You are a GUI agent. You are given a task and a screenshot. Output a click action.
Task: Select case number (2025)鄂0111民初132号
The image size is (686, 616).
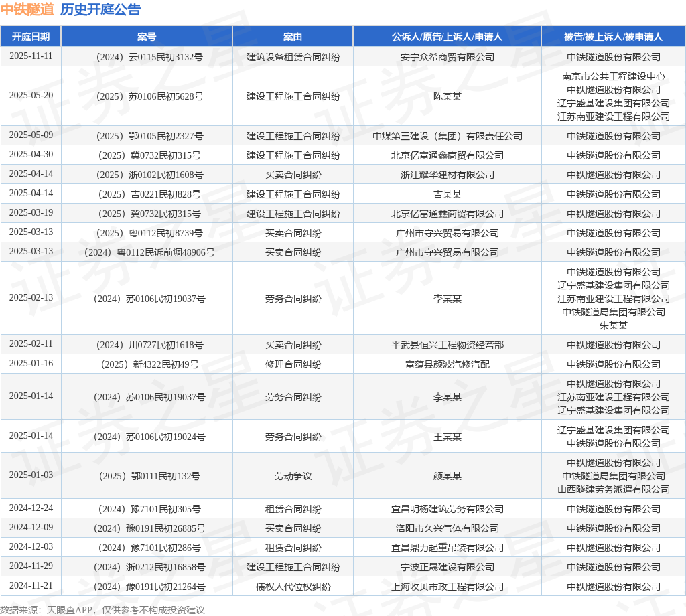[149, 476]
